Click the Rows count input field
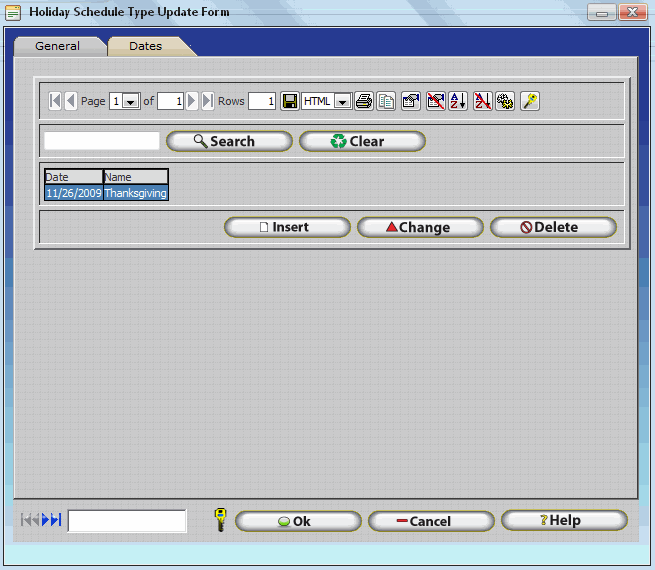The image size is (655, 570). coord(262,101)
